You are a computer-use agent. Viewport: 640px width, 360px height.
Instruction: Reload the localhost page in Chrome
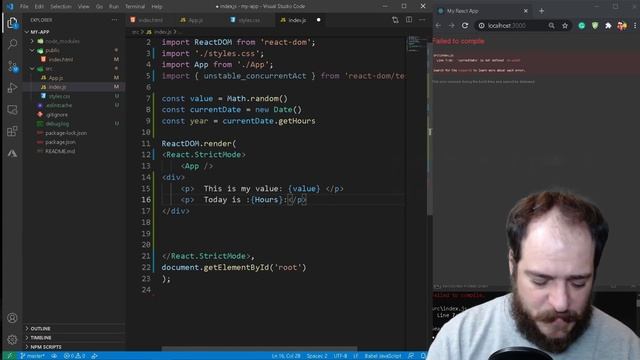click(x=465, y=25)
